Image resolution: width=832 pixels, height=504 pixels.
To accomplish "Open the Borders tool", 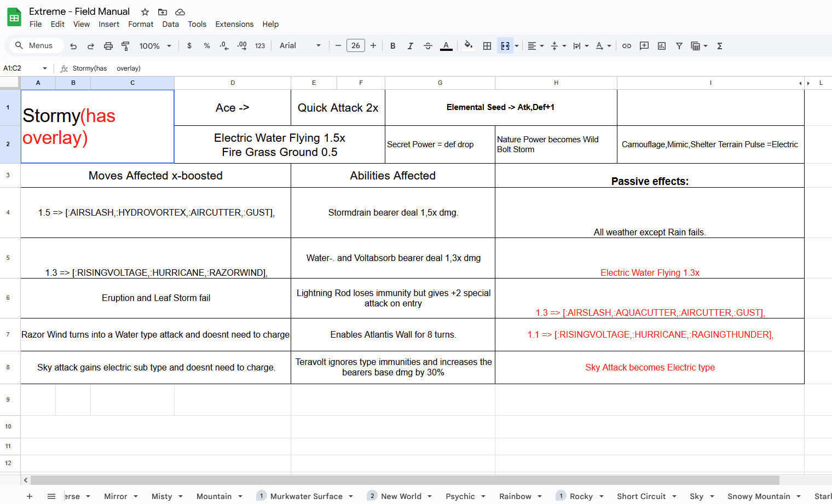I will (487, 46).
